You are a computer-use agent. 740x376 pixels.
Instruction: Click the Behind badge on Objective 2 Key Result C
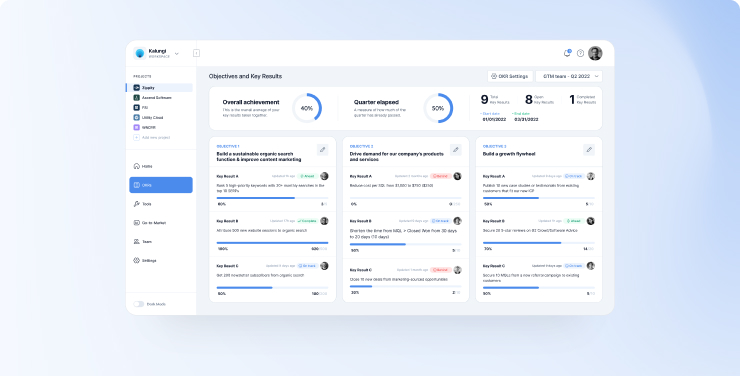pyautogui.click(x=441, y=270)
